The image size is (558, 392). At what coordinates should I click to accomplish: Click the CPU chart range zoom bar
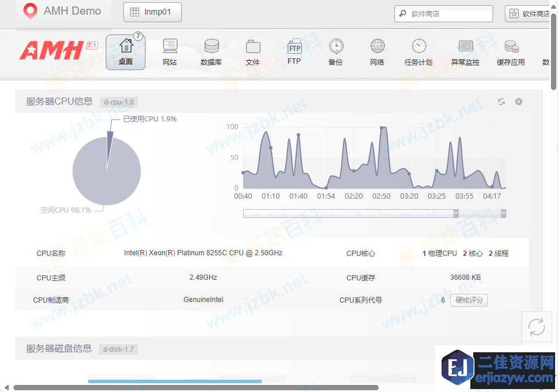pyautogui.click(x=375, y=213)
